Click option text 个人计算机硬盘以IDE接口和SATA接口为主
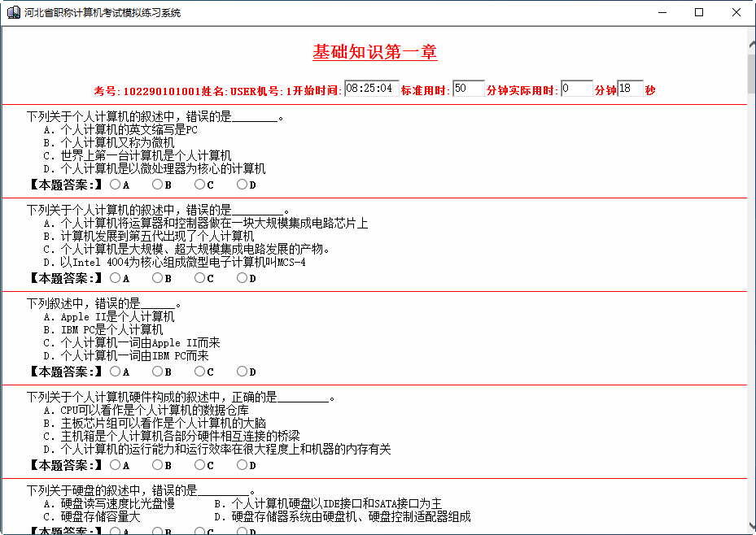Screen dimensions: 756x535 coord(337,504)
